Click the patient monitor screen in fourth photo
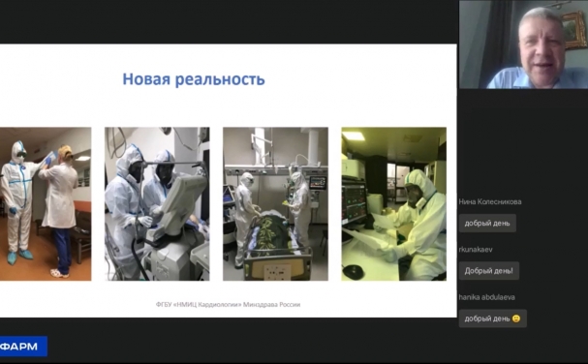Image resolution: width=588 pixels, height=364 pixels. pyautogui.click(x=354, y=202)
